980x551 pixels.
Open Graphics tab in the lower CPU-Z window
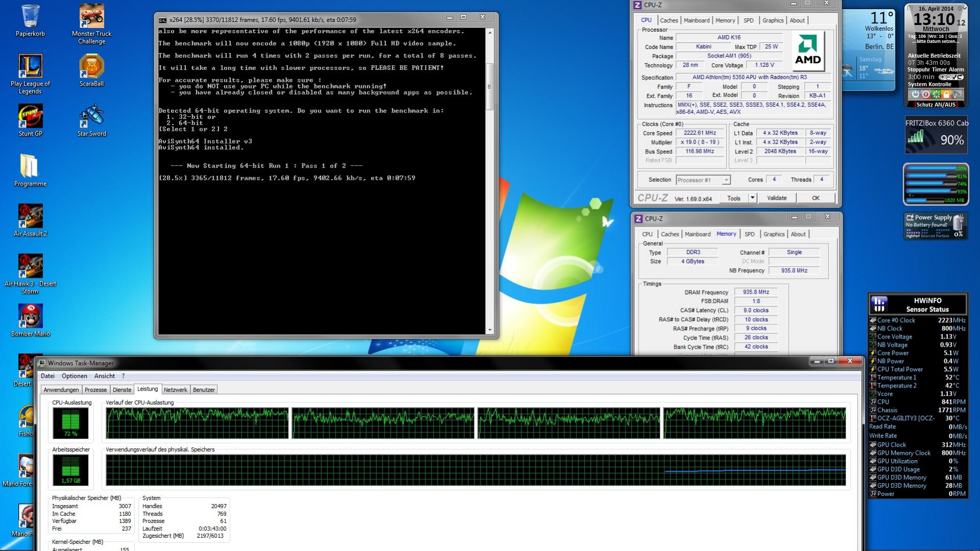(774, 234)
